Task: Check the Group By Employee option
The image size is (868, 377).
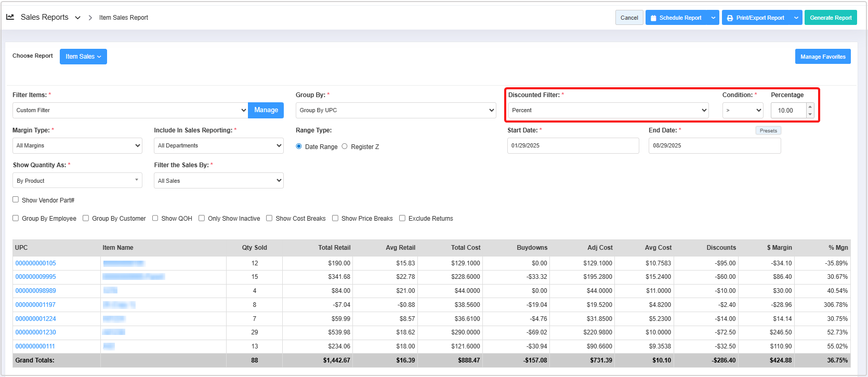Action: 16,218
